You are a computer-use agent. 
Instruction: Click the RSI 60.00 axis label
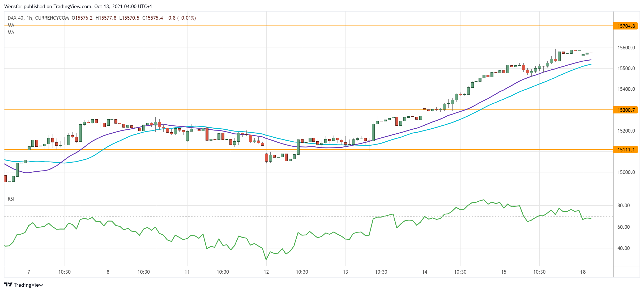pyautogui.click(x=623, y=227)
